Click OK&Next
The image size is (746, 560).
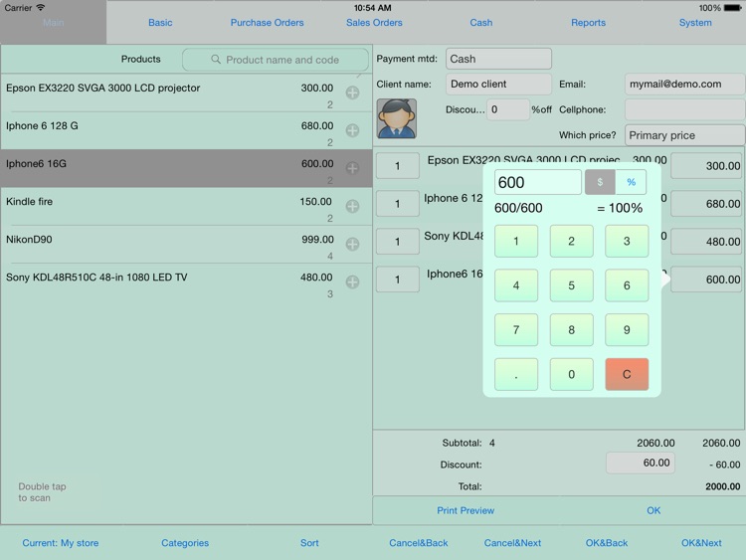coord(701,543)
